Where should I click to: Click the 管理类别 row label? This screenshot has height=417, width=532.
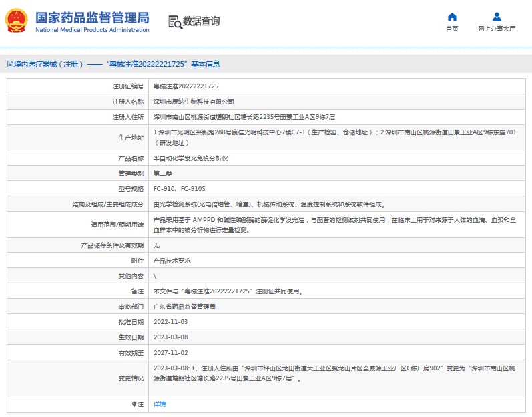131,174
